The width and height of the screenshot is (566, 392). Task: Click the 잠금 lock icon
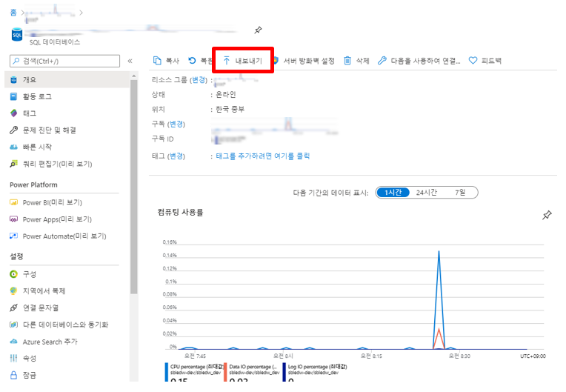pos(14,375)
